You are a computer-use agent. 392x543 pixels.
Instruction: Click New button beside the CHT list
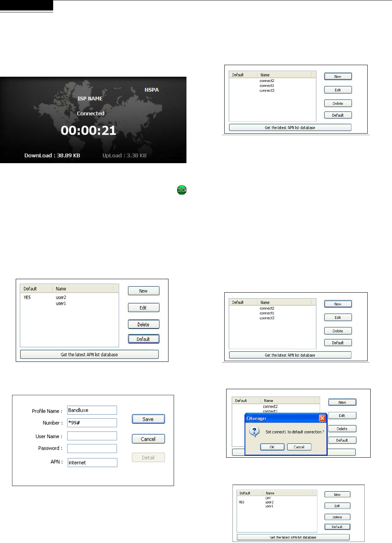click(337, 494)
